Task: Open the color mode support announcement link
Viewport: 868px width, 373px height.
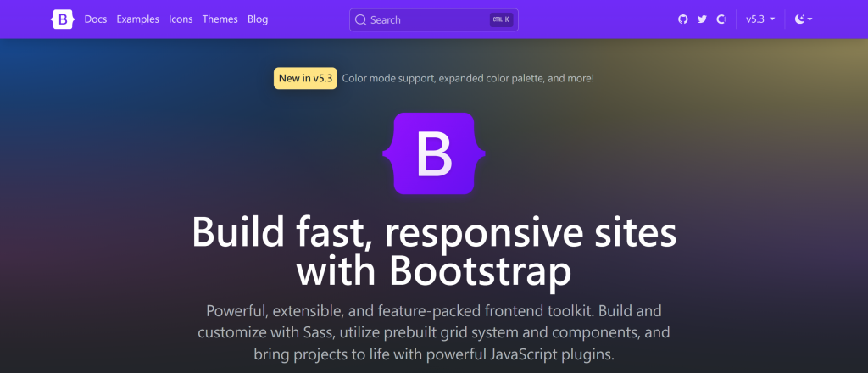Action: coord(468,78)
